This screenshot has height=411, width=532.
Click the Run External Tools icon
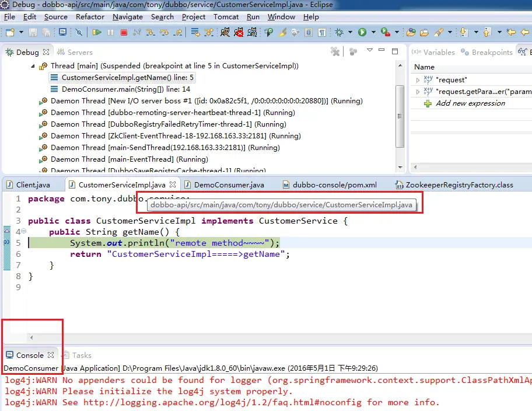point(386,32)
